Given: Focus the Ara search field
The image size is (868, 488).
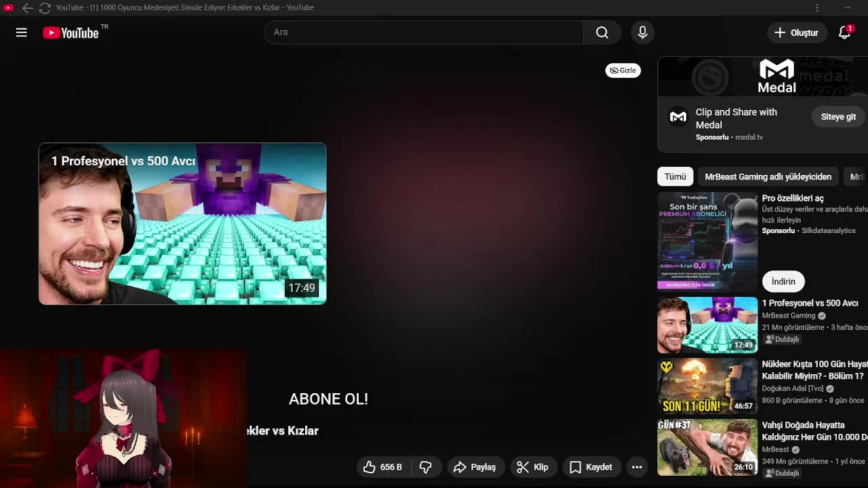Looking at the screenshot, I should click(x=424, y=33).
